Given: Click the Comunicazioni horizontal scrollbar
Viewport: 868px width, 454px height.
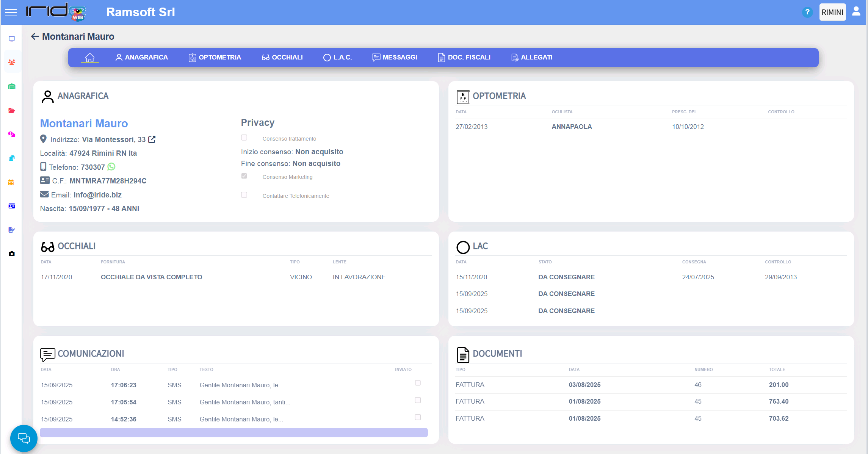Looking at the screenshot, I should pos(233,432).
